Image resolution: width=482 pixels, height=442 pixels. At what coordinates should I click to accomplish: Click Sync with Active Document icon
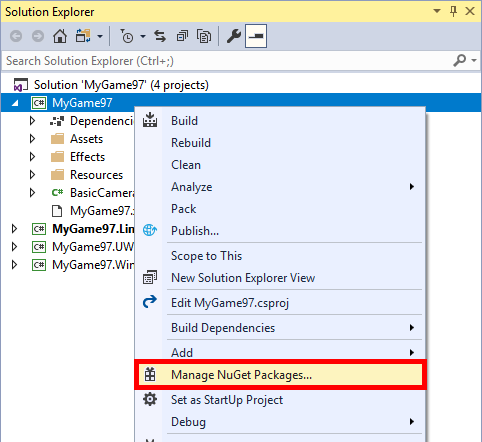coord(160,36)
